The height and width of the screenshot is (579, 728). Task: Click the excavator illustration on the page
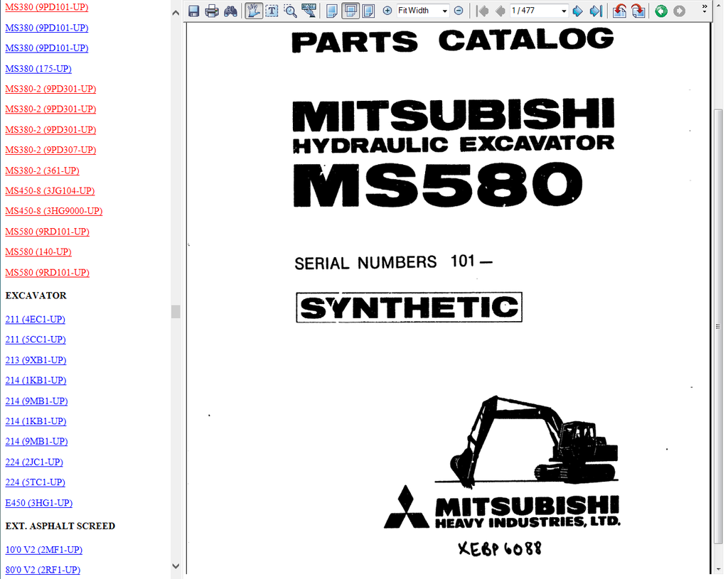click(x=528, y=442)
